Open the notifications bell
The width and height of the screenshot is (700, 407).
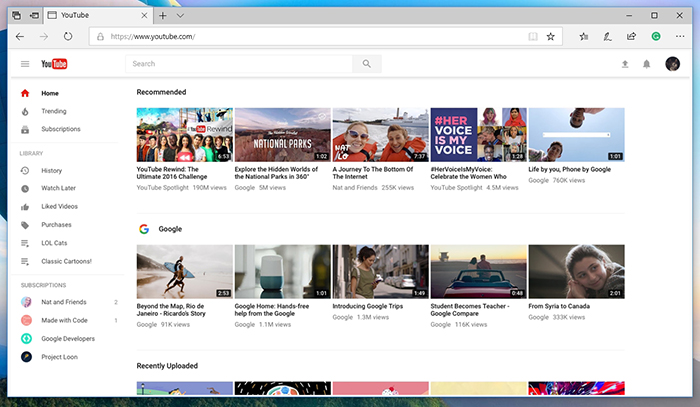646,64
